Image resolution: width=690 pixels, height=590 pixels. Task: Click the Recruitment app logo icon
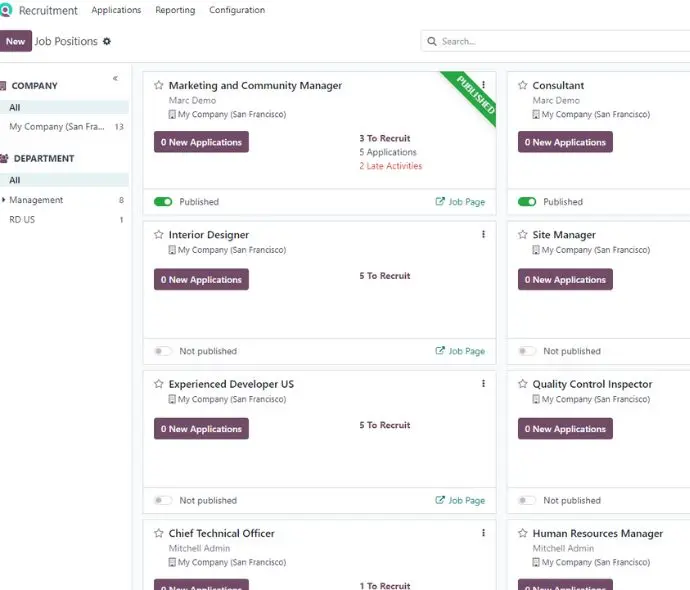pos(6,10)
